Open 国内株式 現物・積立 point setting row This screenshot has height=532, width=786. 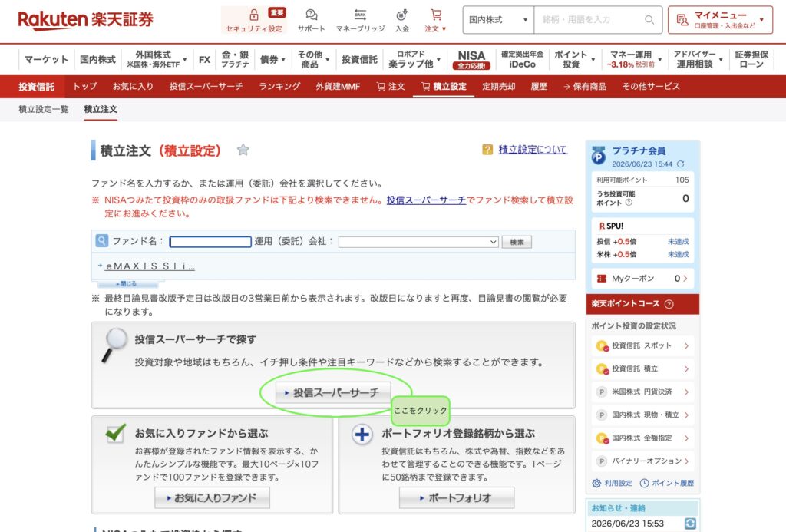point(642,415)
